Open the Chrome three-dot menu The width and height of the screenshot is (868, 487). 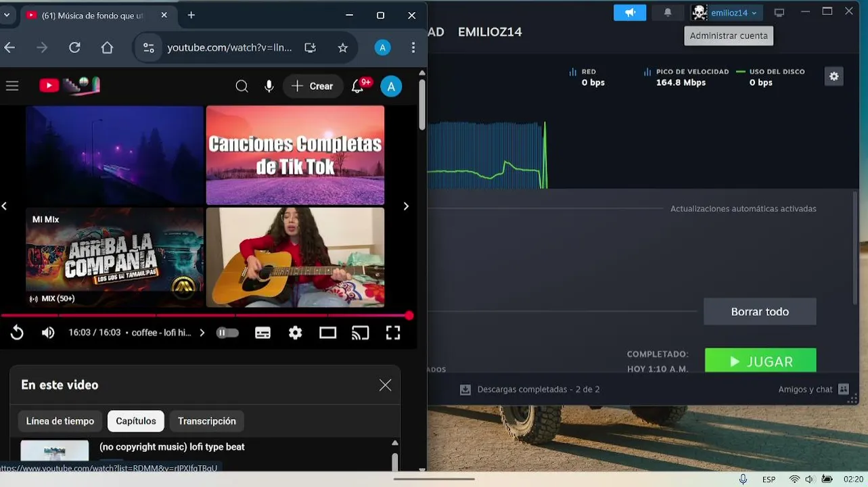[413, 47]
